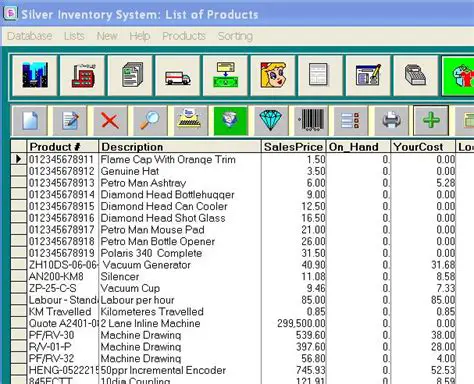Select product PF/RV-30 cell
The height and width of the screenshot is (384, 474).
63,335
